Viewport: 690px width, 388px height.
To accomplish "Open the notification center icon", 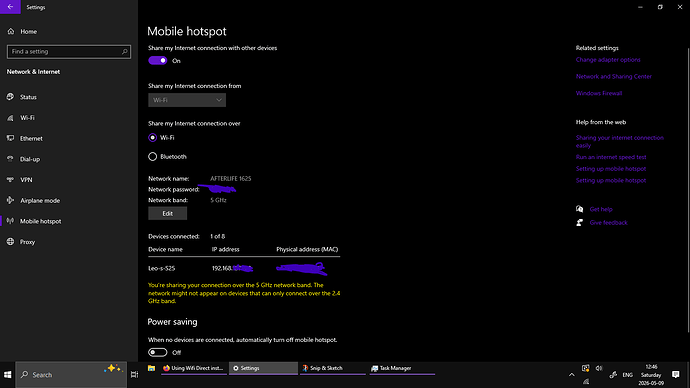I will tap(676, 375).
